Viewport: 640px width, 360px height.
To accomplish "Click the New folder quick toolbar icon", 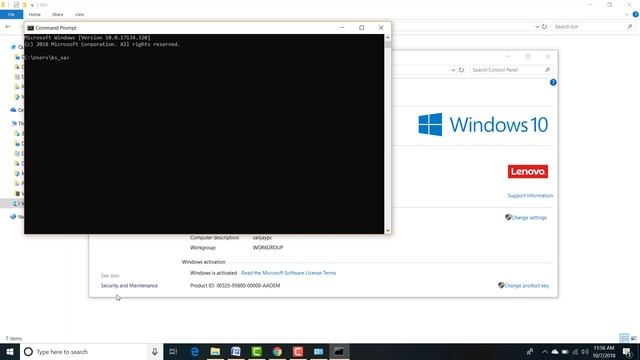I will pos(25,4).
